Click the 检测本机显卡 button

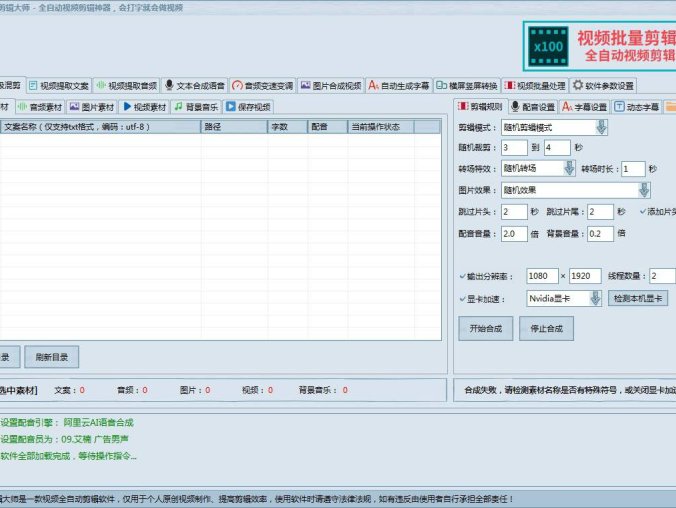(x=638, y=298)
